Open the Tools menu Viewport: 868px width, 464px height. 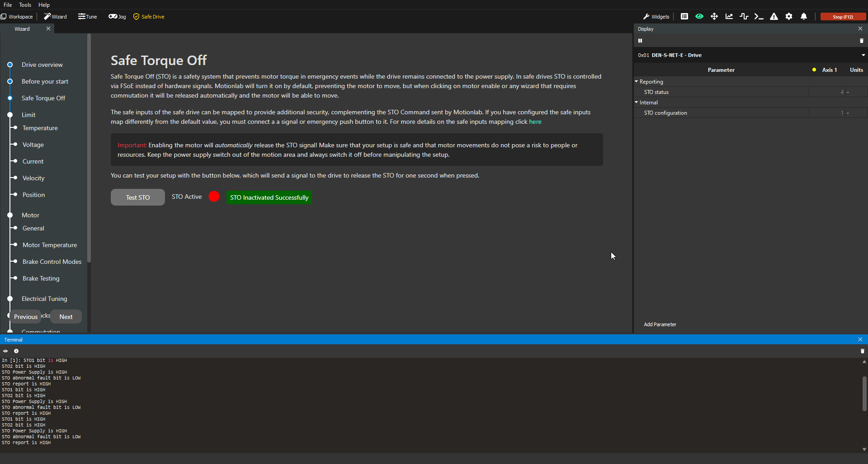pos(25,5)
